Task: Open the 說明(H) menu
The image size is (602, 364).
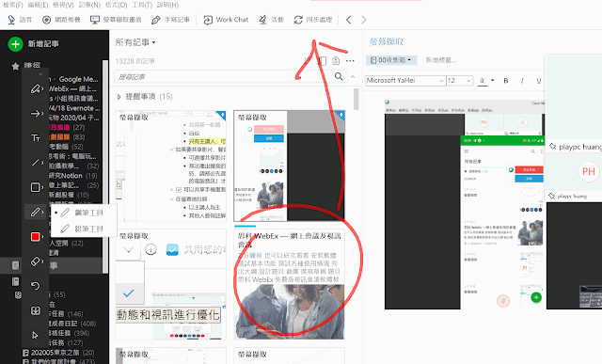Action: click(167, 5)
